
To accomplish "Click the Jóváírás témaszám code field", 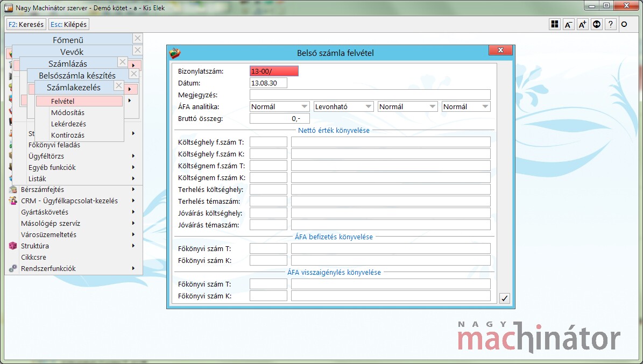I will click(x=268, y=225).
